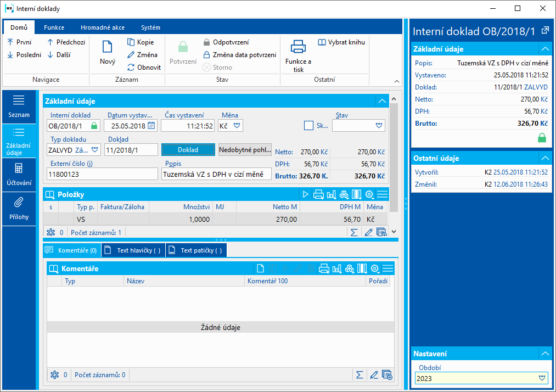The image size is (556, 392).
Task: Click edit pencil in Položky footer
Action: [x=368, y=232]
